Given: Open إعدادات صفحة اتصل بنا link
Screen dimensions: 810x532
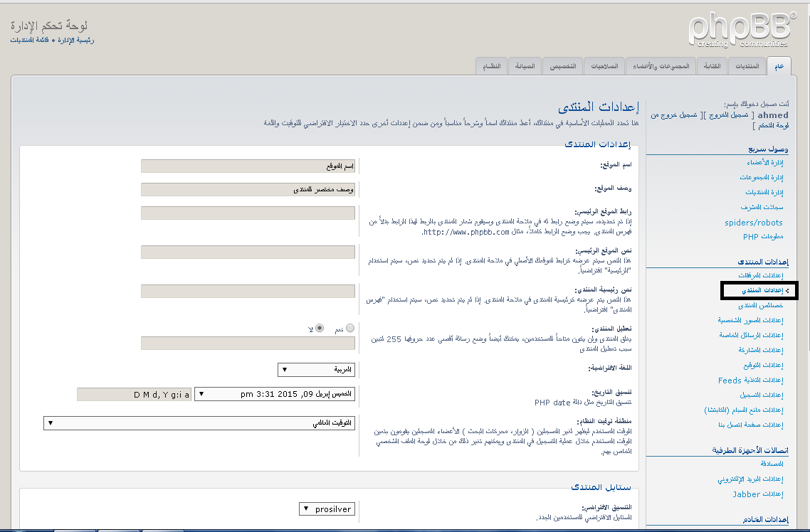Looking at the screenshot, I should click(751, 425).
